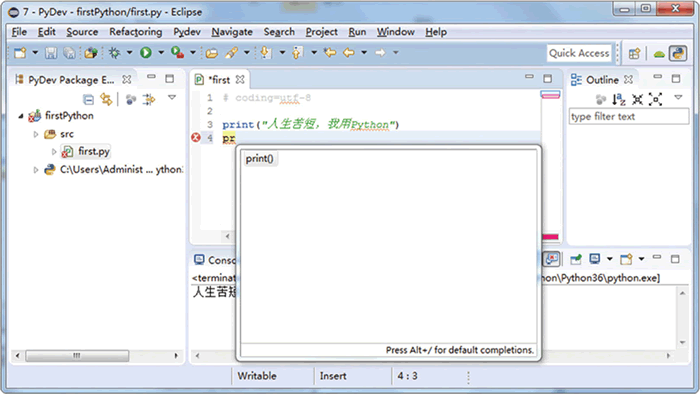Open the Debug configurations dropdown arrow
This screenshot has height=394, width=700.
coord(129,53)
